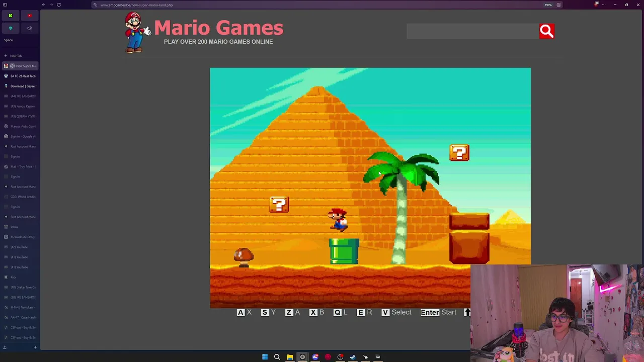Mute the New Super Mario tab audio

pos(13,66)
